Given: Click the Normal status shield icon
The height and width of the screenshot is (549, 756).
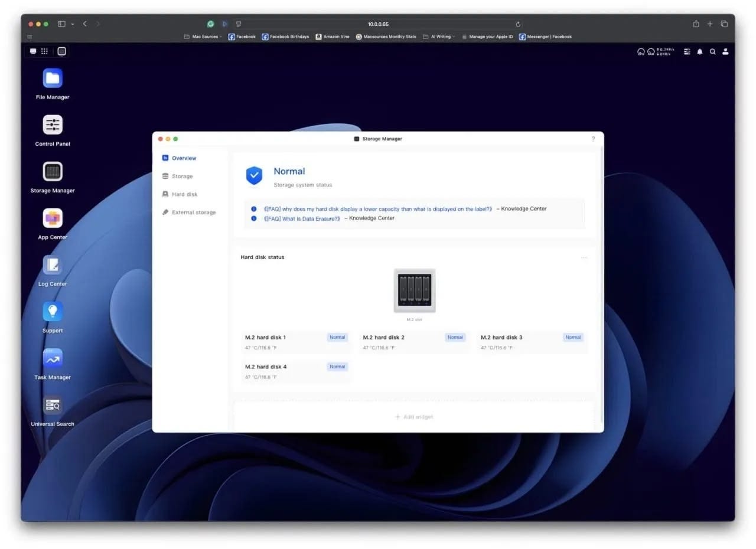Looking at the screenshot, I should pos(254,175).
